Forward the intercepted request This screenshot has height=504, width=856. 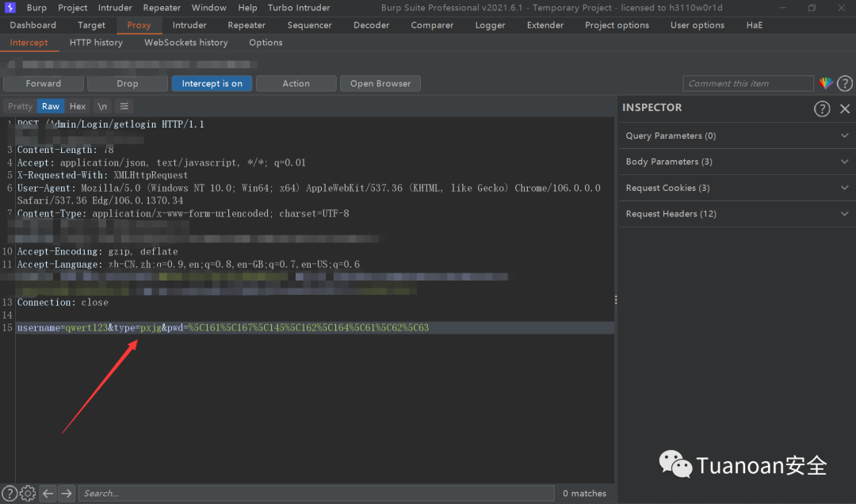pos(43,83)
